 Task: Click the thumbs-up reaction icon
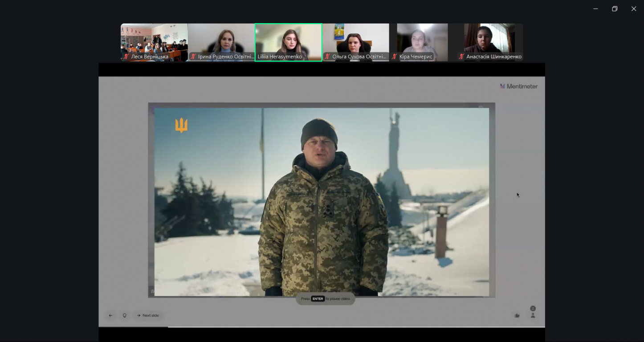point(517,315)
